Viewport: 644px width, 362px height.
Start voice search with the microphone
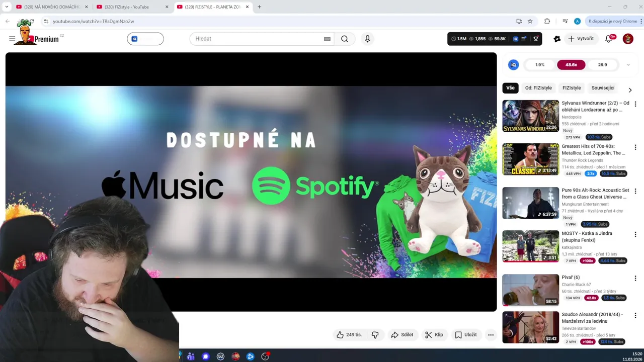pos(367,39)
